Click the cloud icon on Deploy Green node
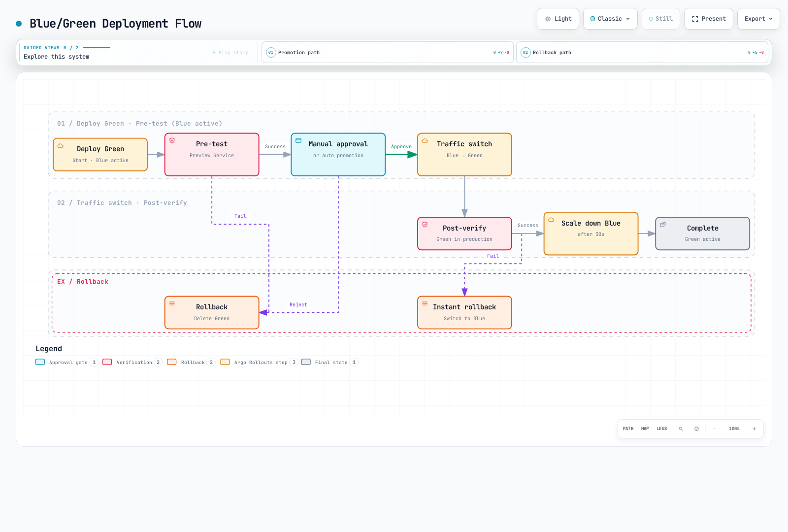 point(61,146)
